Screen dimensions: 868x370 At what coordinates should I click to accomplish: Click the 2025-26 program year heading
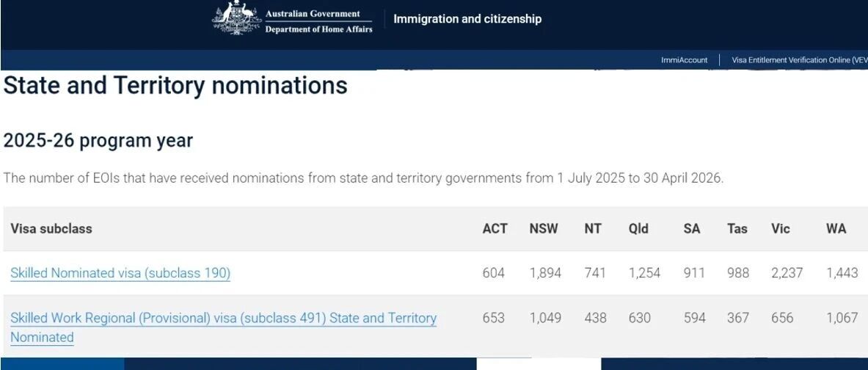pos(98,141)
